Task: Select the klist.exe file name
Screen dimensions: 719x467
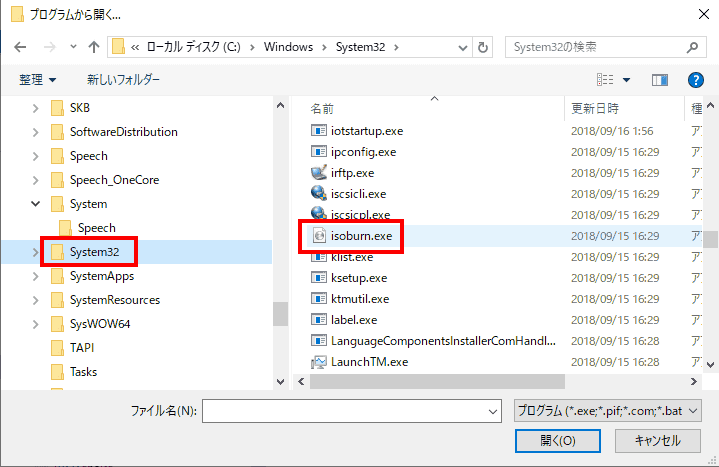Action: [352, 257]
